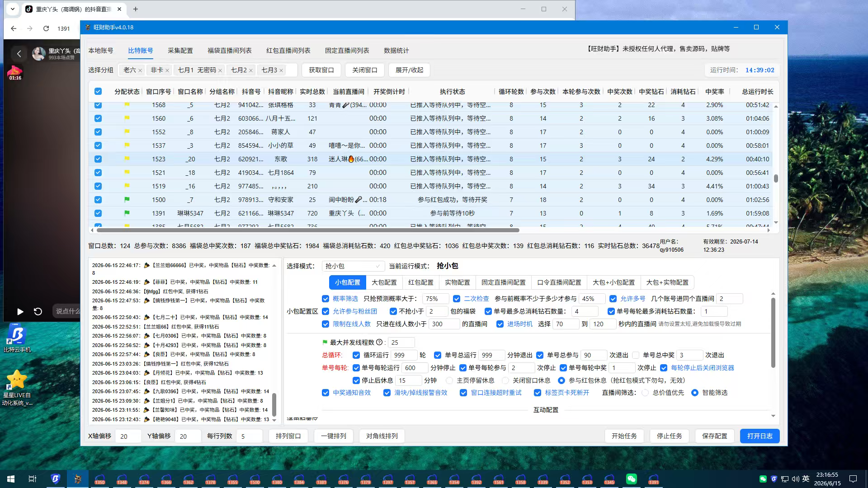Click the account table scroll-down arrow
The width and height of the screenshot is (868, 488).
(x=776, y=222)
